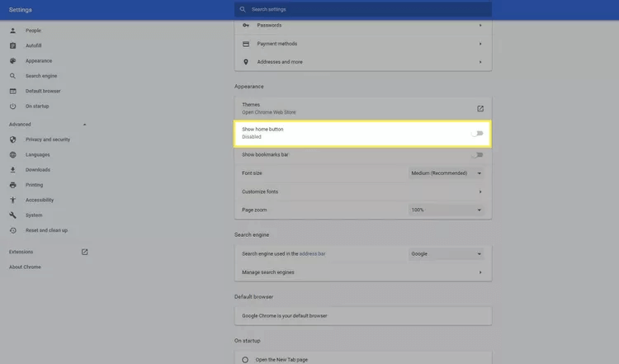
Task: Toggle the Show bookmarks bar switch
Action: pos(477,154)
